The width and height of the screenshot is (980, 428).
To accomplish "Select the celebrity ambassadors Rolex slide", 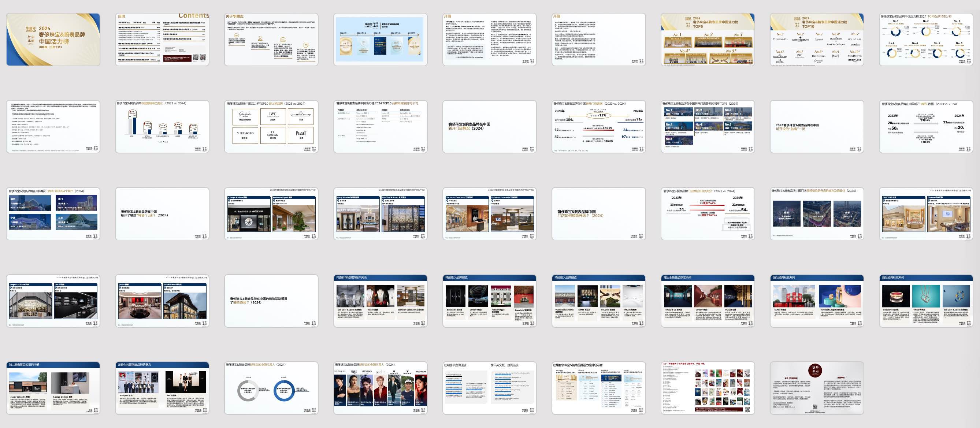I will [x=381, y=388].
